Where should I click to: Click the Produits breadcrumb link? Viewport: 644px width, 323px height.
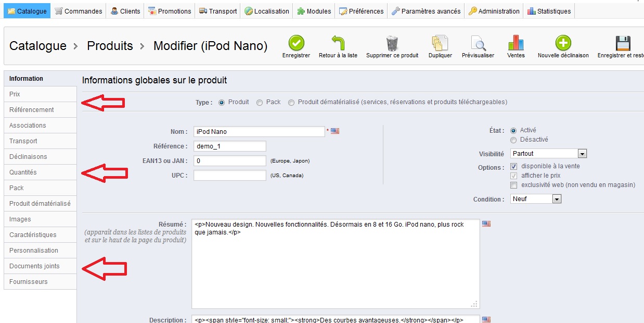(110, 46)
